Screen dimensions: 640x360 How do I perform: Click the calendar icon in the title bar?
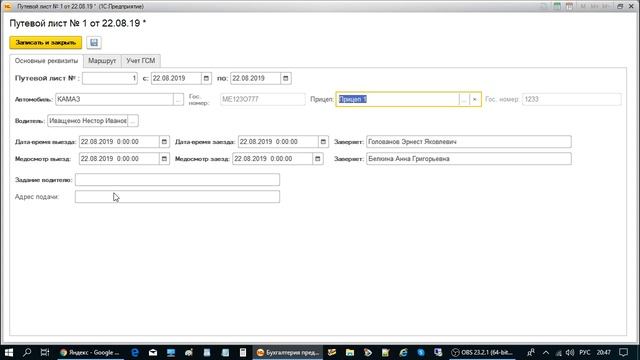[569, 6]
